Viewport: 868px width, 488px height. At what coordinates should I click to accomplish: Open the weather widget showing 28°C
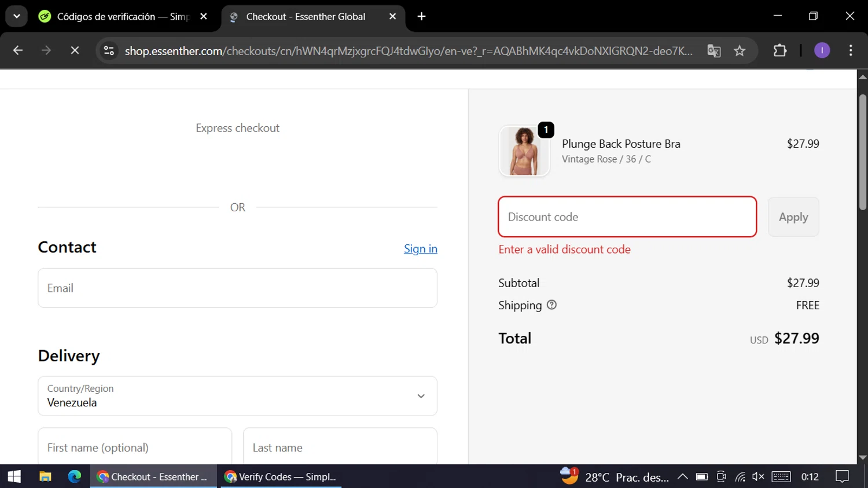pyautogui.click(x=614, y=476)
